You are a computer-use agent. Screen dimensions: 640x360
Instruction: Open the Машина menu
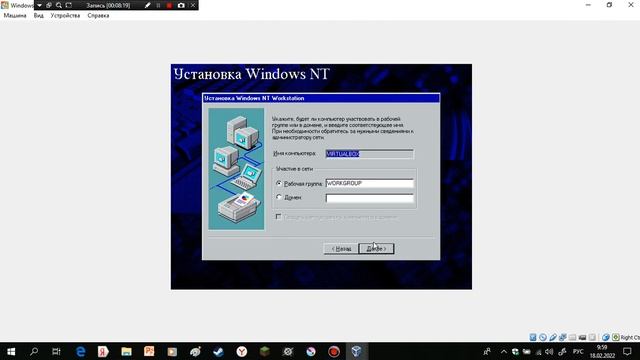[15, 16]
